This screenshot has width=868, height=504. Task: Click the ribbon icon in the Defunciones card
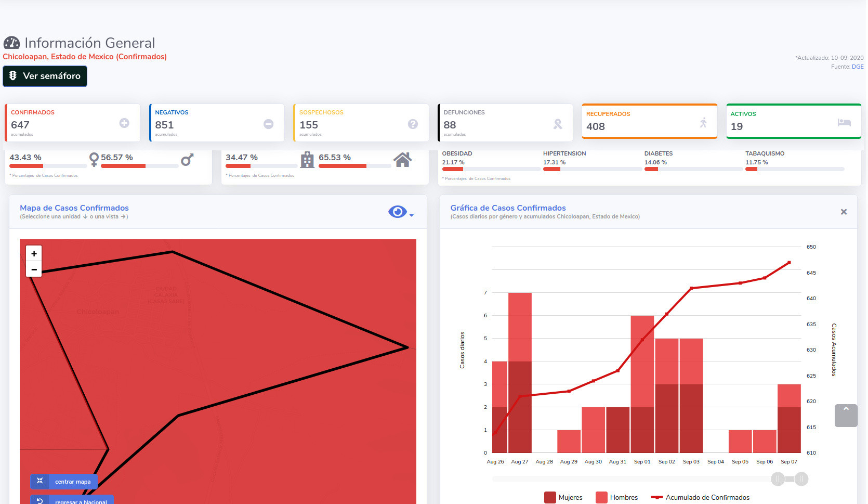coord(558,124)
